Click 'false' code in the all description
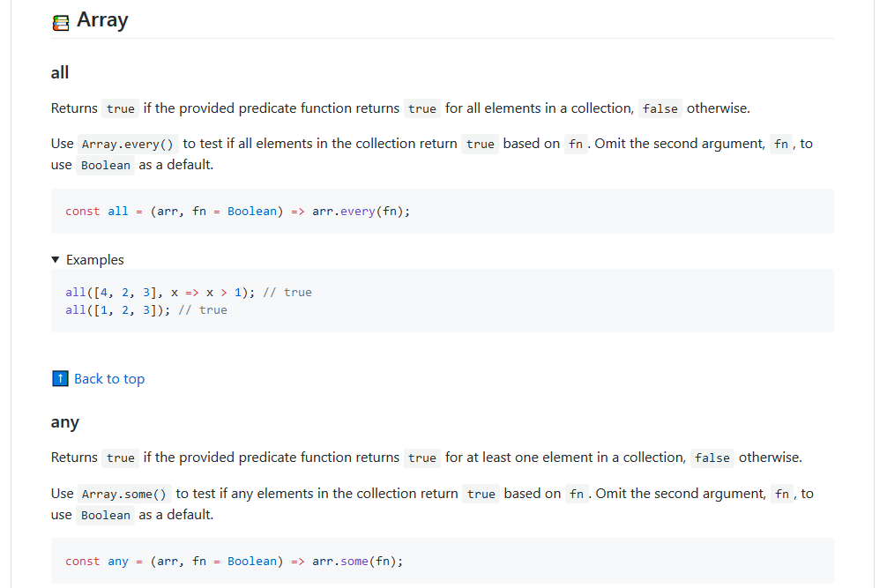The image size is (887, 588). click(x=660, y=109)
